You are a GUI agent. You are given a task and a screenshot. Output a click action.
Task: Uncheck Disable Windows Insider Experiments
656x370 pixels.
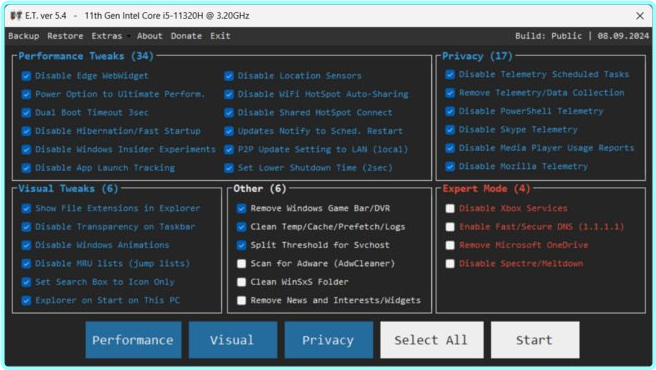click(x=26, y=149)
